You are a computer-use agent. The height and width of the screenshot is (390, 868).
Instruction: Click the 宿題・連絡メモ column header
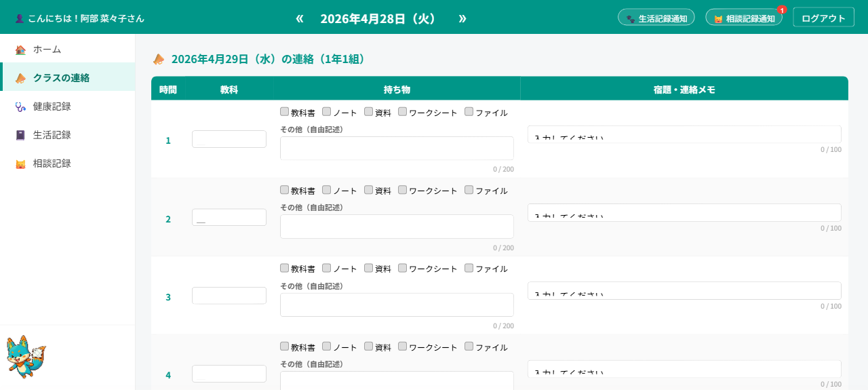click(684, 89)
